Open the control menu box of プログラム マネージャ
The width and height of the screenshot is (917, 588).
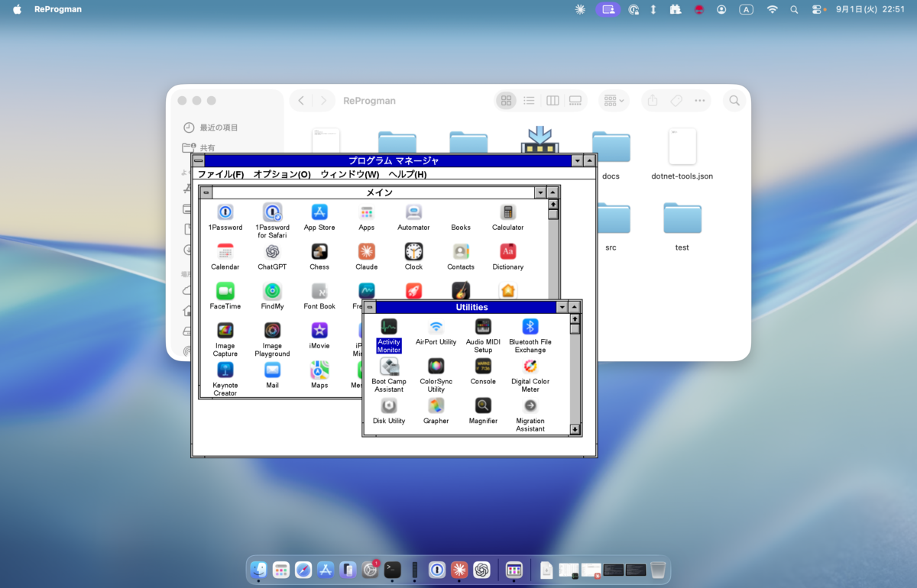point(199,160)
